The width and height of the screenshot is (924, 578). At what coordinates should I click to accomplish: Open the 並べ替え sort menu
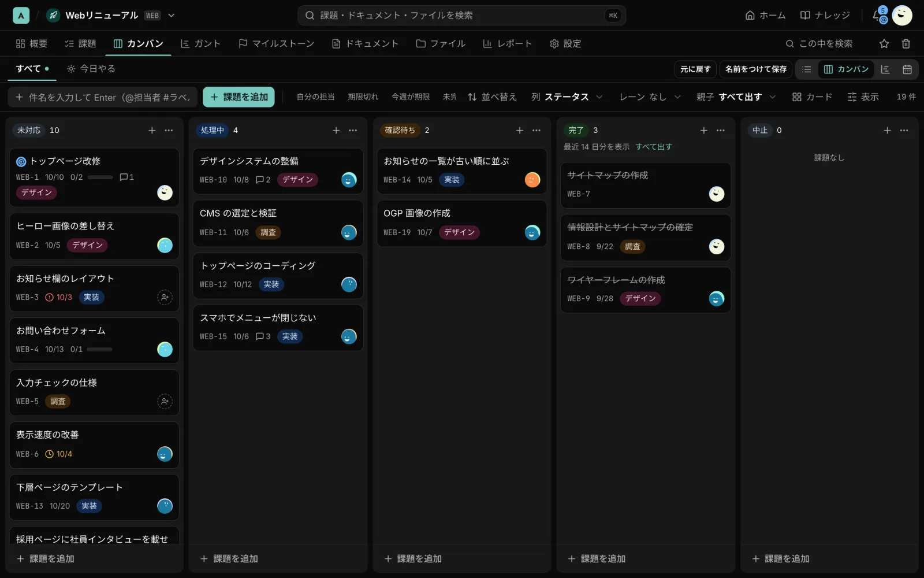pyautogui.click(x=492, y=97)
